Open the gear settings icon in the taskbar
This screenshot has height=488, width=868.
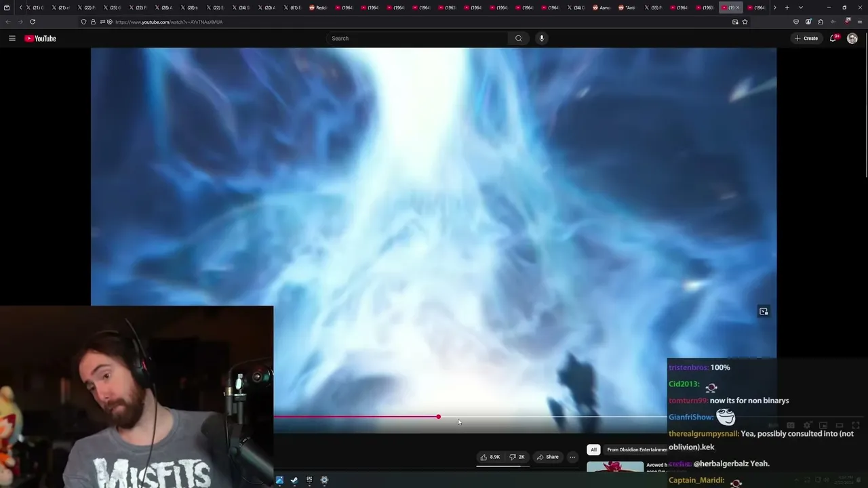click(x=324, y=480)
